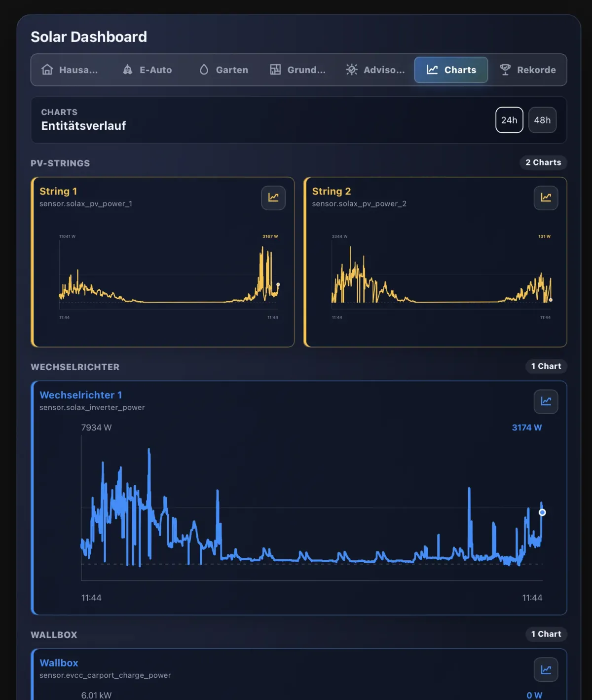592x700 pixels.
Task: Switch time range to 48h
Action: tap(542, 120)
